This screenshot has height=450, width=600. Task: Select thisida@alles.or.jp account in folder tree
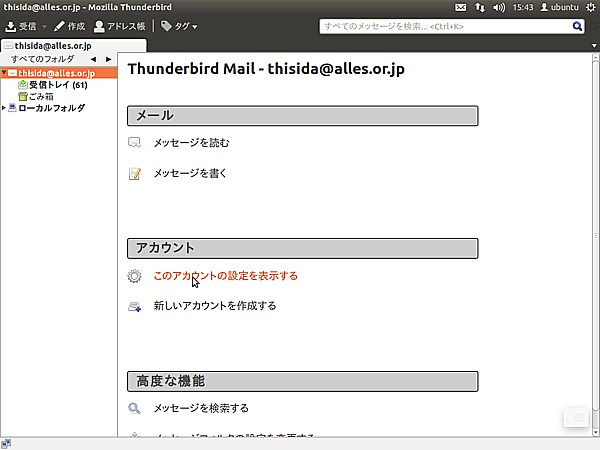click(59, 73)
